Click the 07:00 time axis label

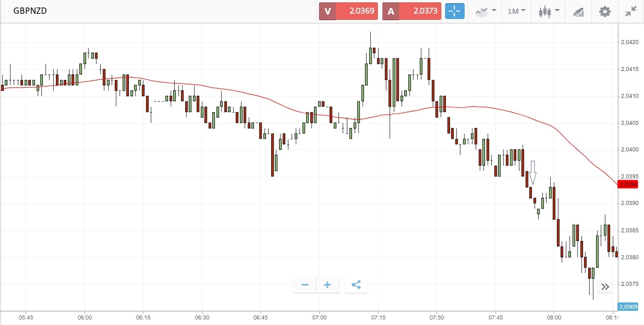319,318
